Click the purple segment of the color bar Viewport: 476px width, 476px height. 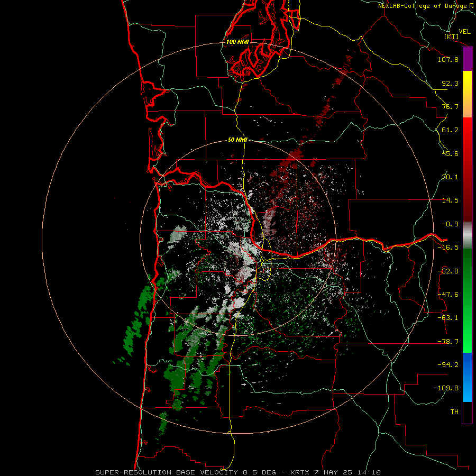click(x=467, y=59)
